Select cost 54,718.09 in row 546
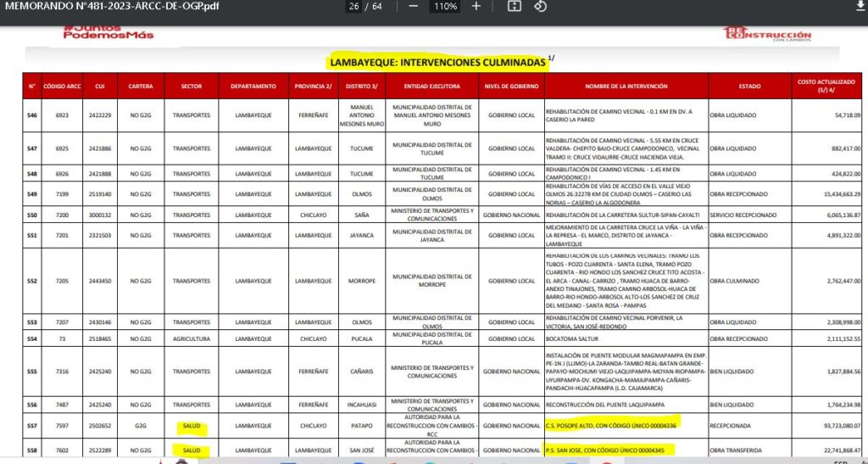Image resolution: width=868 pixels, height=464 pixels. (848, 115)
